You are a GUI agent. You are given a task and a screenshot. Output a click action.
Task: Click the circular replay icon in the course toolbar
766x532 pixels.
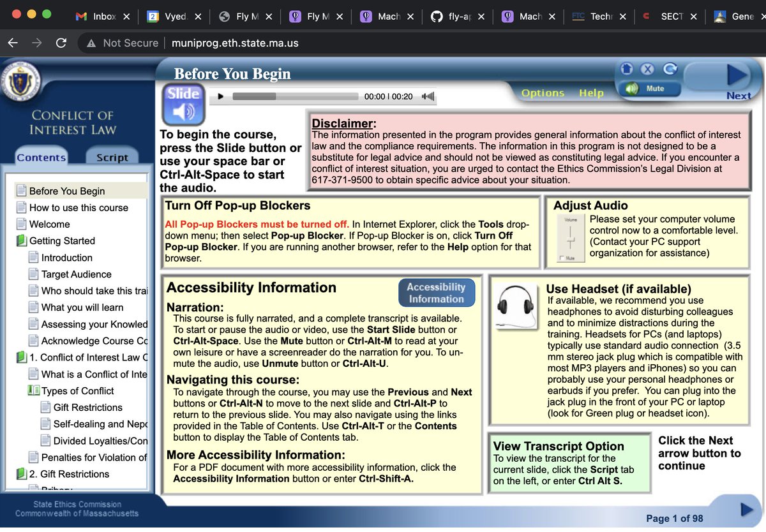pos(669,68)
